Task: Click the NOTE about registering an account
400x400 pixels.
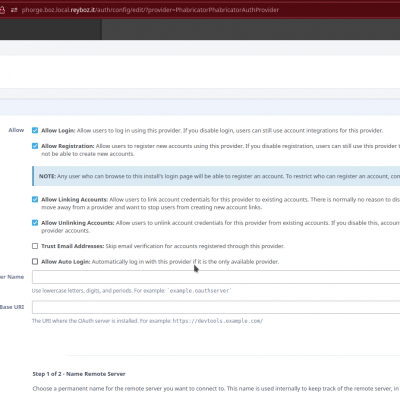Action: pos(216,176)
